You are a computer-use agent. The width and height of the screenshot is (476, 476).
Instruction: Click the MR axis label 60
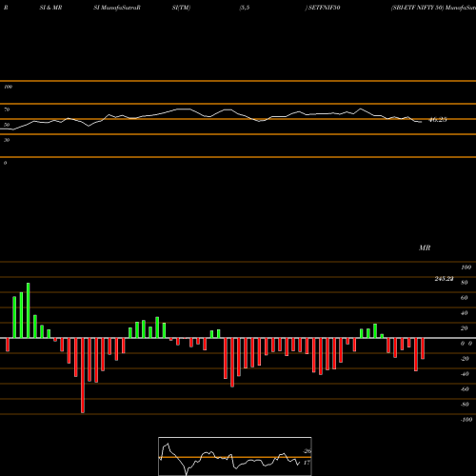465,298
